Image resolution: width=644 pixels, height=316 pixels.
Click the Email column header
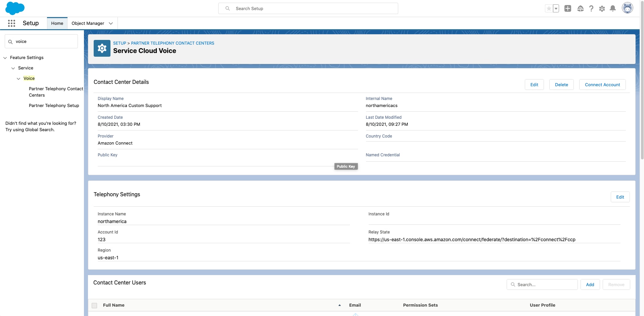point(355,305)
